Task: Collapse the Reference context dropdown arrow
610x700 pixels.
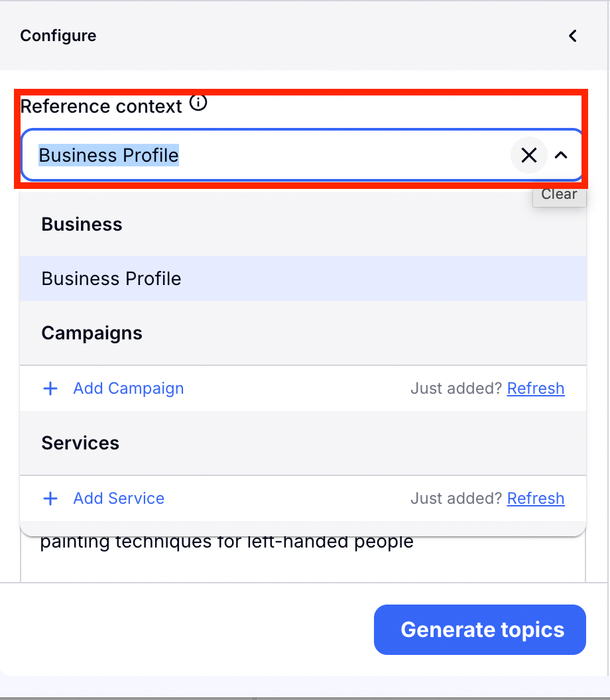Action: coord(561,155)
